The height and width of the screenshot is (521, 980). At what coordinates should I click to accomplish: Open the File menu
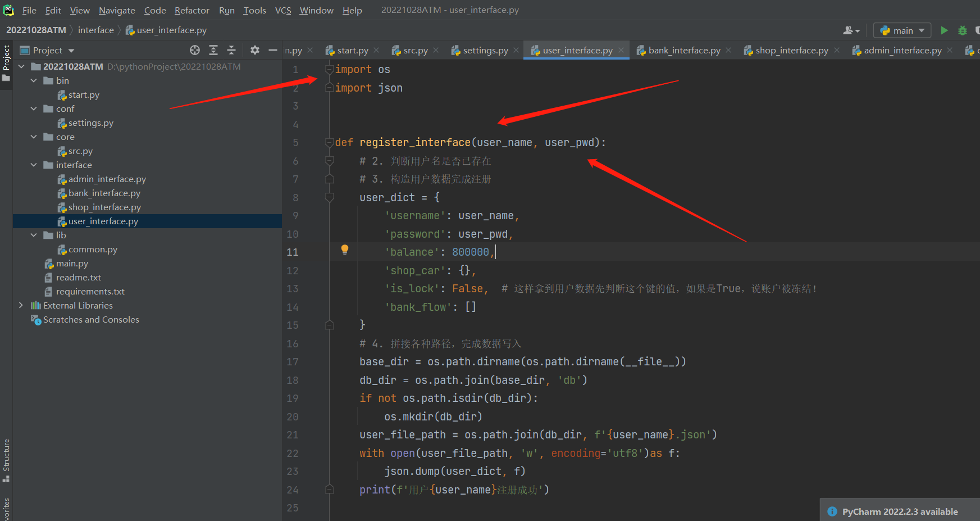point(29,10)
